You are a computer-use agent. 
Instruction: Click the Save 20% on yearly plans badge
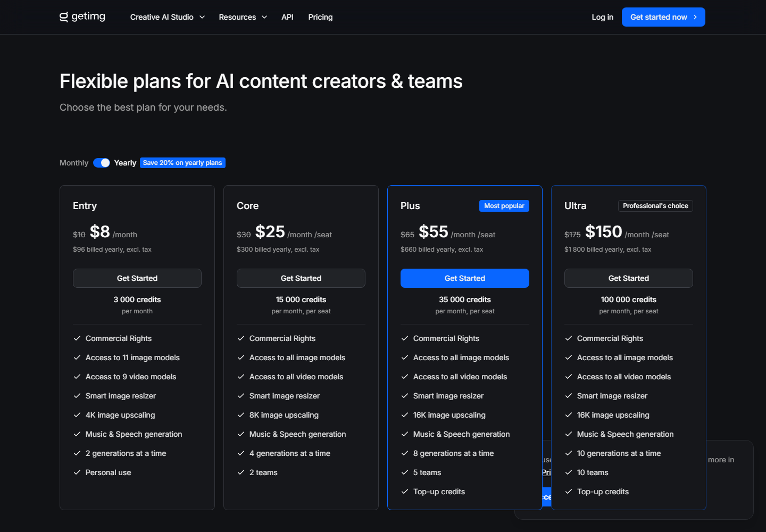[x=182, y=163]
